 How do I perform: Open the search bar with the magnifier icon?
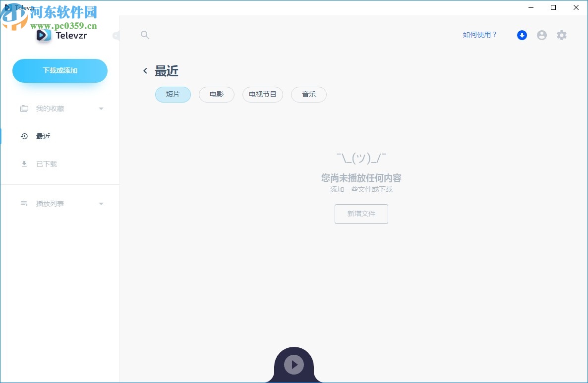145,35
